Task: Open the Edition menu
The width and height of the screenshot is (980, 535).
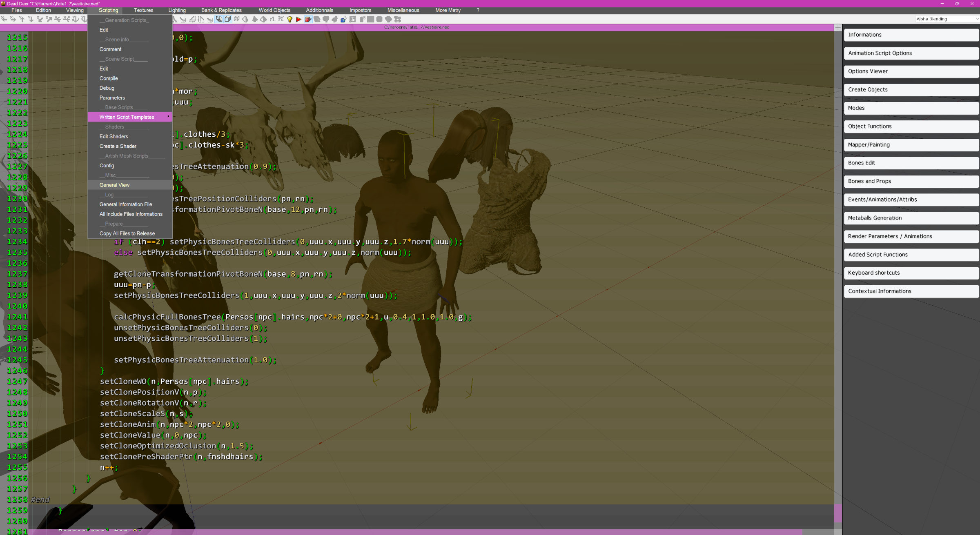Action: click(43, 10)
